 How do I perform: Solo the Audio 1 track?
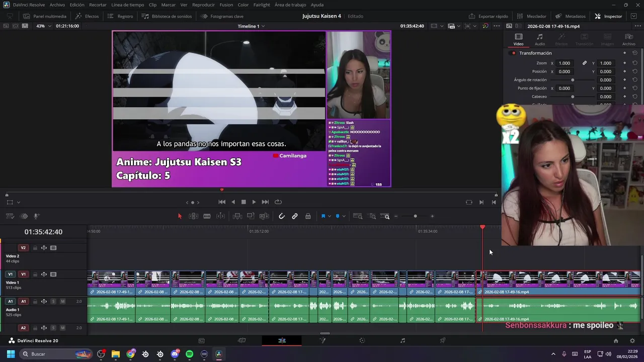click(53, 302)
